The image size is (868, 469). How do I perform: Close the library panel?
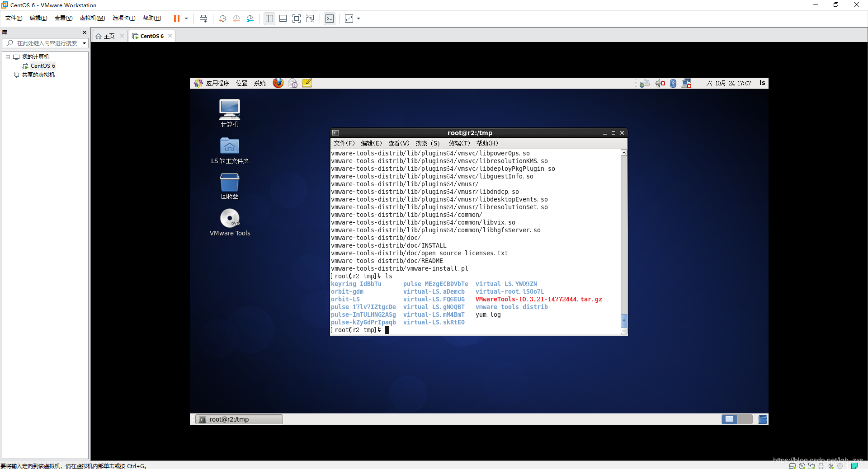click(x=85, y=32)
